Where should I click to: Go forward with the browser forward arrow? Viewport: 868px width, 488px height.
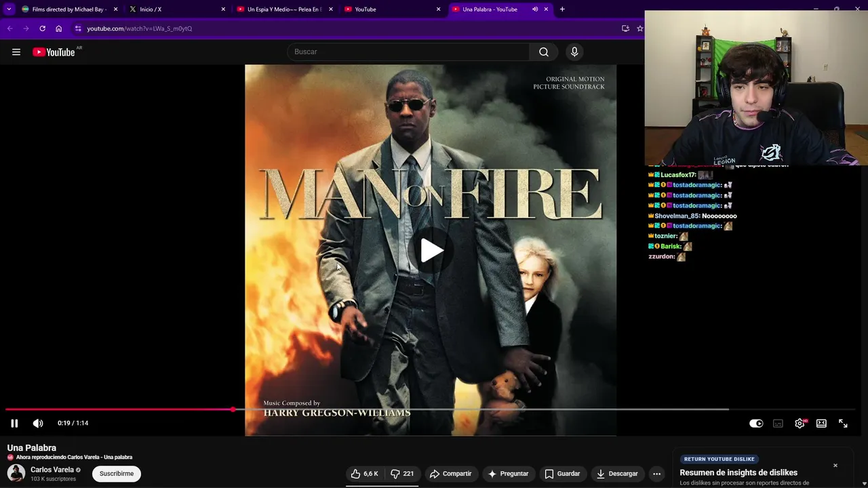(26, 28)
